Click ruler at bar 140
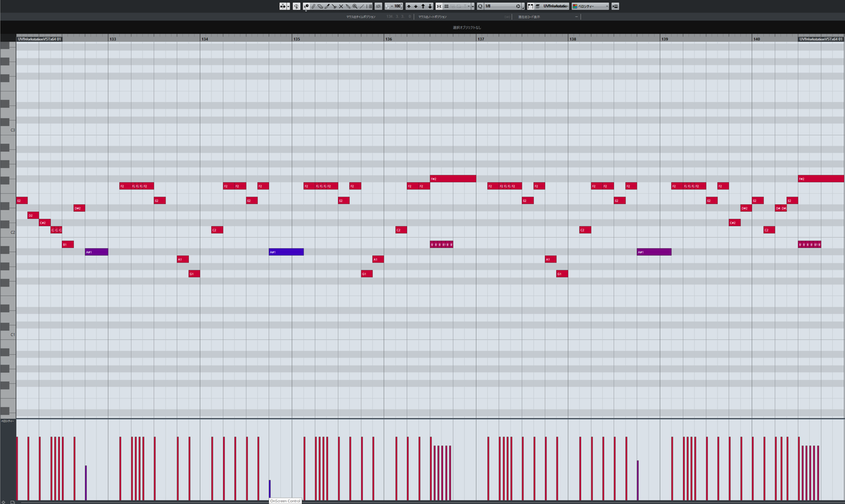845x504 pixels. click(757, 39)
